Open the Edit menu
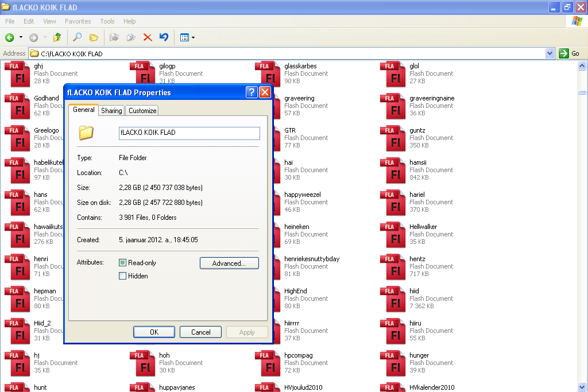Screen dimensions: 588x392 point(29,21)
